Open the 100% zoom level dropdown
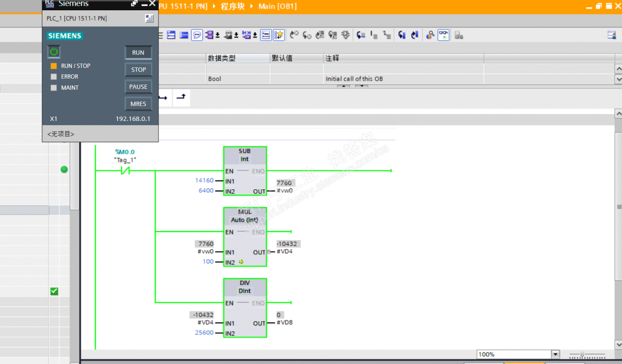The height and width of the screenshot is (364, 622). (x=555, y=354)
